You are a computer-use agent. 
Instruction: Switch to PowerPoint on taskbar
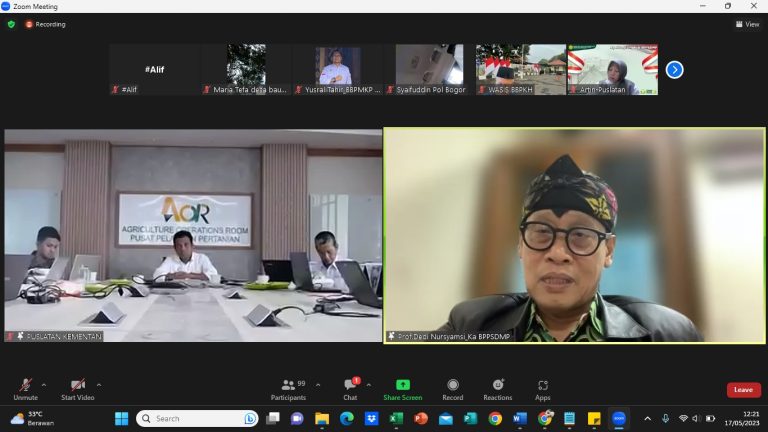[x=421, y=419]
